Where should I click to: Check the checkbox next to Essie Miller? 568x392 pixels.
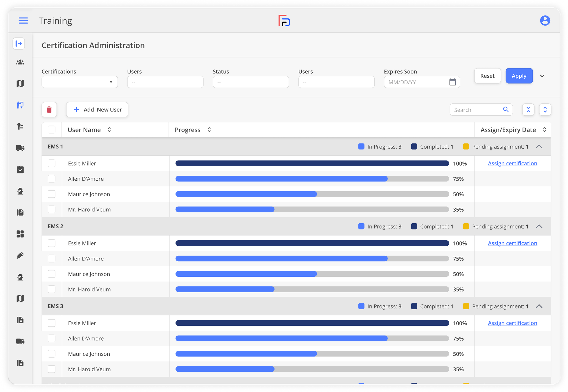pos(52,163)
